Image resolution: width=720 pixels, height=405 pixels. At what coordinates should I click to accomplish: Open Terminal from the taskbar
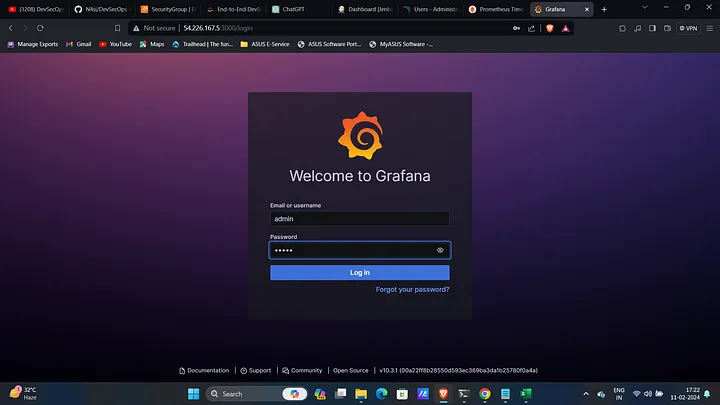pyautogui.click(x=464, y=394)
